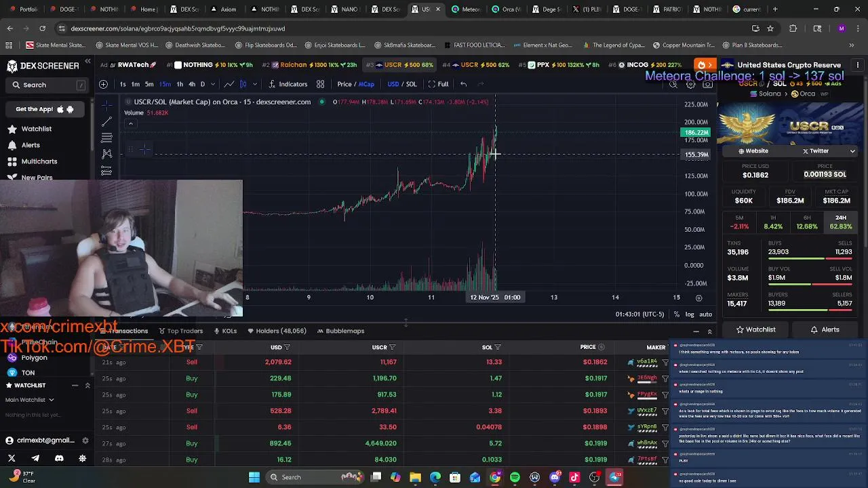Toggle the auto price scale
This screenshot has width=868, height=488.
(x=706, y=314)
